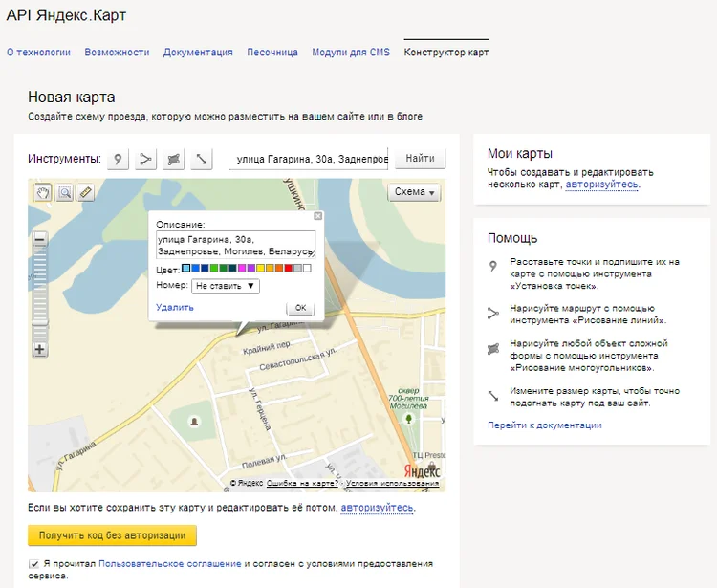Viewport: 717px width, 588px height.
Task: Click the ул. Герцена street label
Action: pyautogui.click(x=260, y=409)
